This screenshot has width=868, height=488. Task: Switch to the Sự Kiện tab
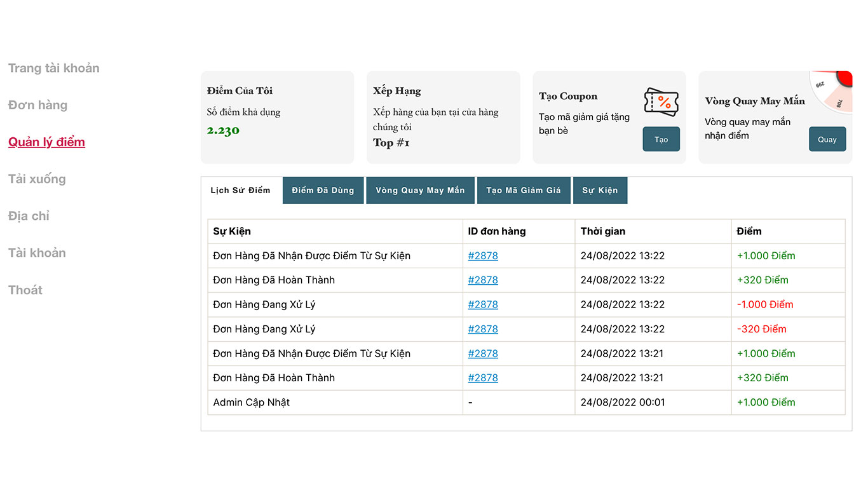point(600,191)
